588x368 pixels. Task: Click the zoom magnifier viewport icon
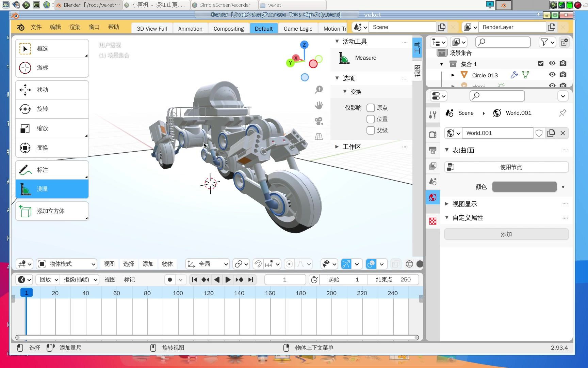tap(318, 90)
